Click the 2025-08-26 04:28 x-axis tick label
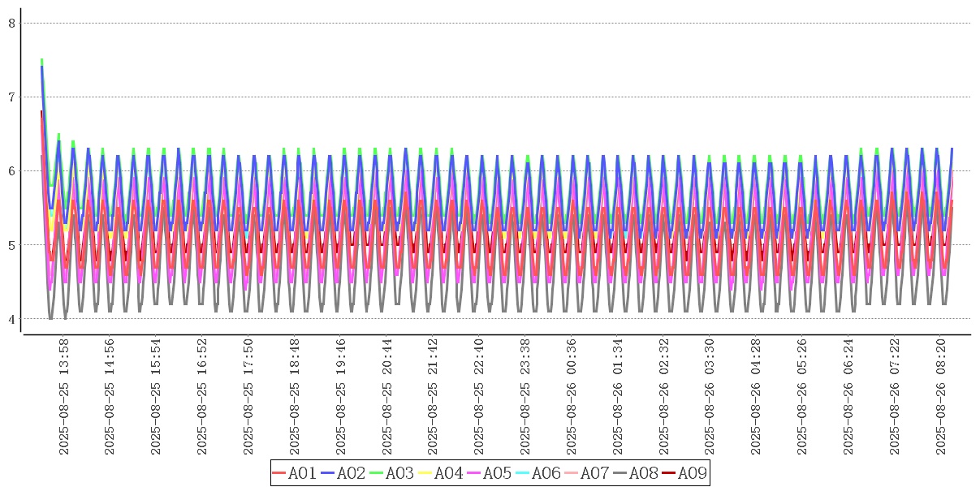The width and height of the screenshot is (980, 487). coord(755,396)
